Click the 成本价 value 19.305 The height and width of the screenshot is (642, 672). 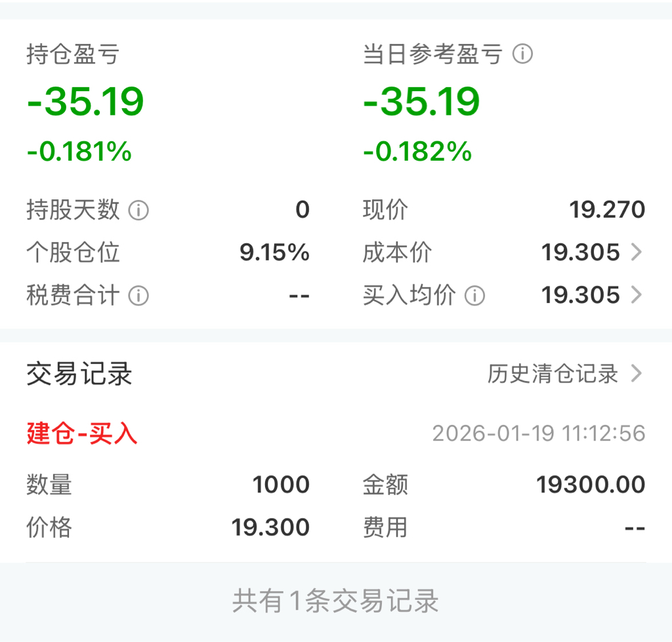click(x=580, y=252)
